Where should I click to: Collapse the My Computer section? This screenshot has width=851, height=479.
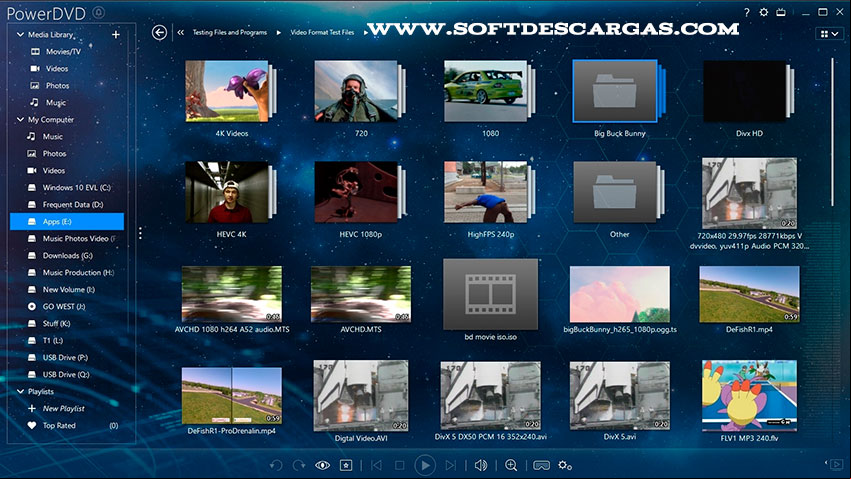pyautogui.click(x=20, y=119)
